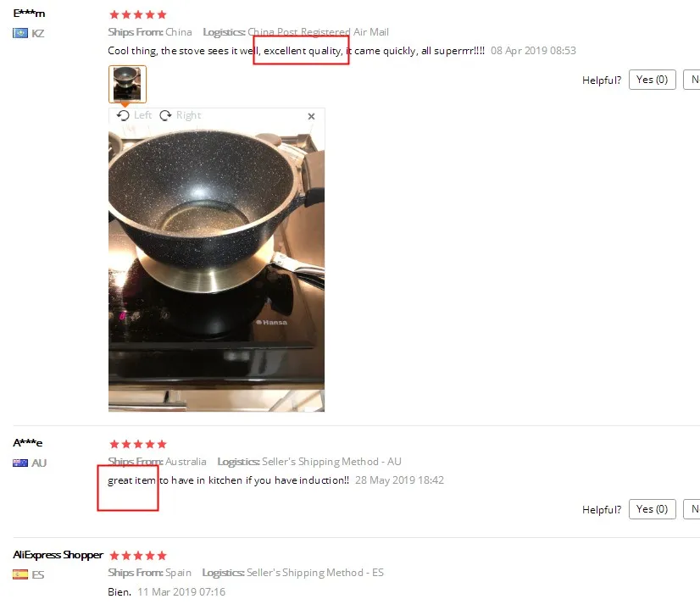Click the Kazakhstan flag icon

pyautogui.click(x=20, y=33)
